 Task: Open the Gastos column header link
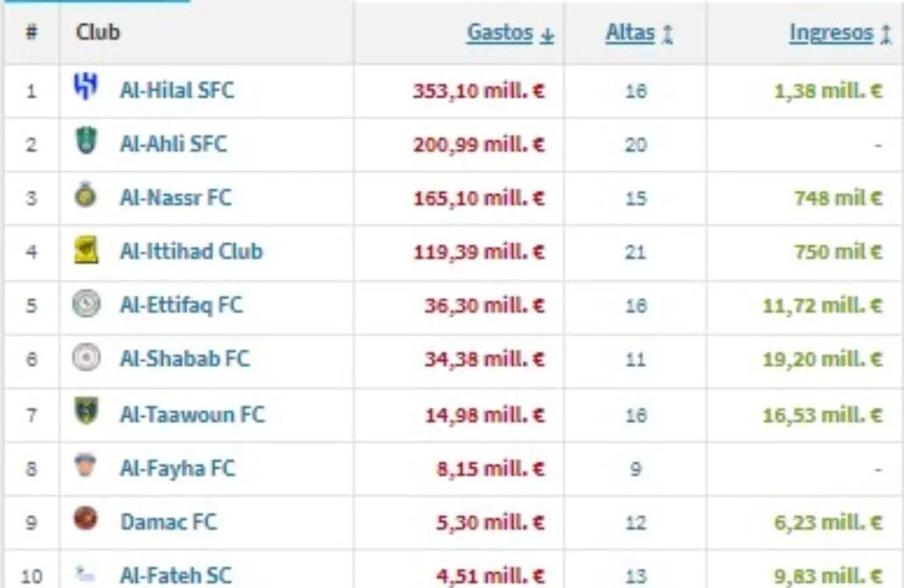pos(500,33)
